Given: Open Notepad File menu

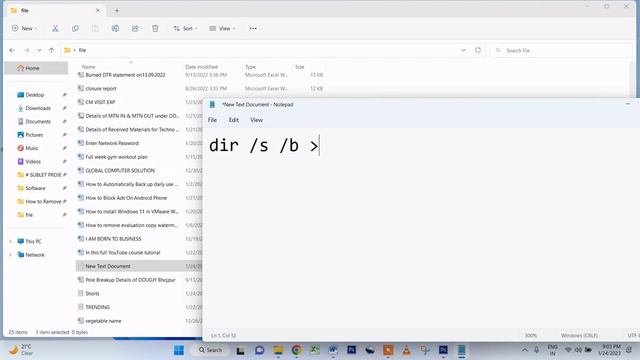Looking at the screenshot, I should click(212, 120).
